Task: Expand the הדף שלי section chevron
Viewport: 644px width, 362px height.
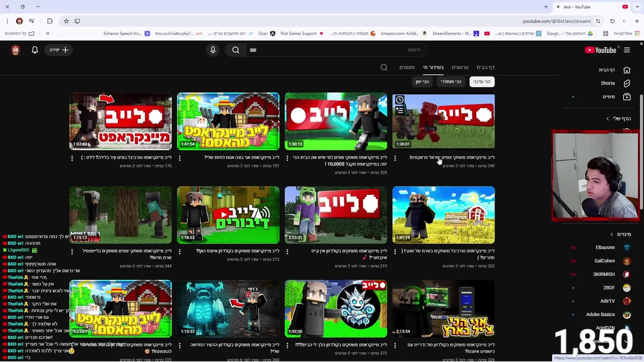Action: point(608,119)
